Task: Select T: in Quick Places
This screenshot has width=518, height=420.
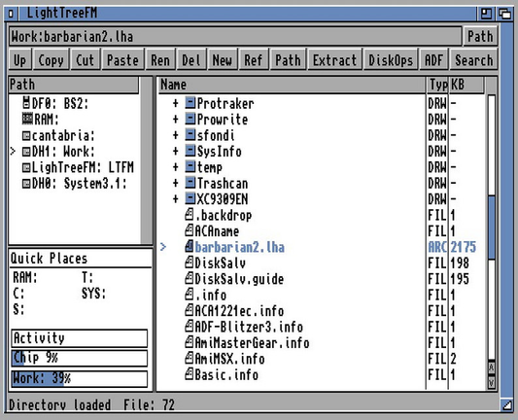Action: click(87, 277)
